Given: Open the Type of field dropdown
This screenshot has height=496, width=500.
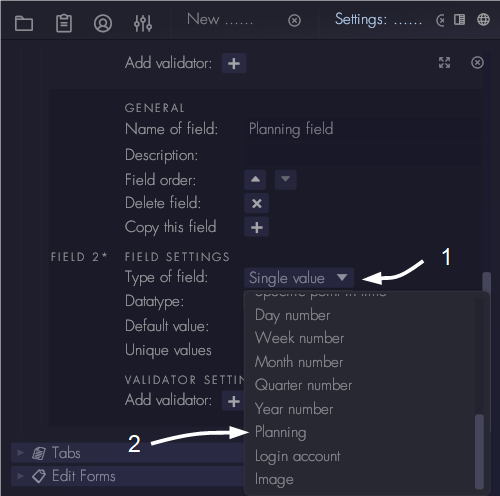Looking at the screenshot, I should (299, 278).
